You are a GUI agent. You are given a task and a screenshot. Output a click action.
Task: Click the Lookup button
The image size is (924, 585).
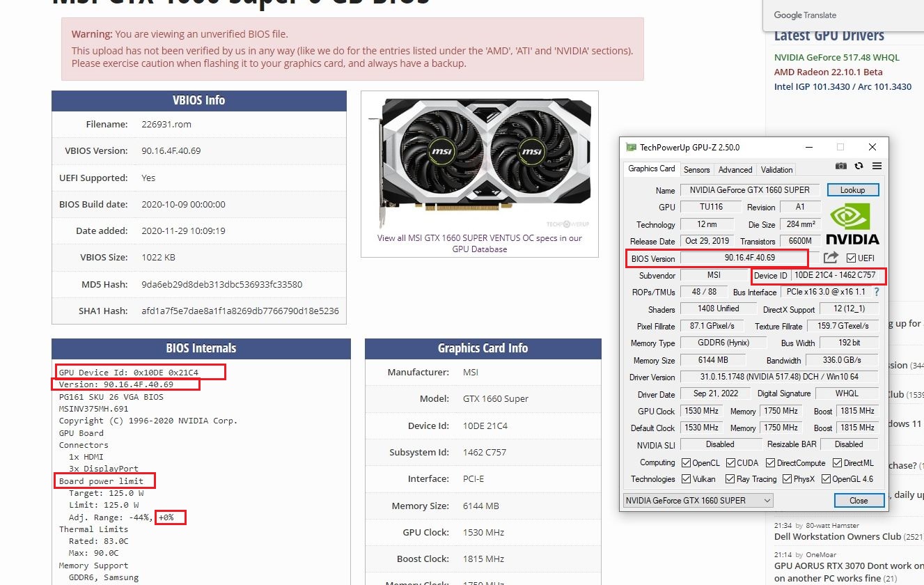point(853,190)
